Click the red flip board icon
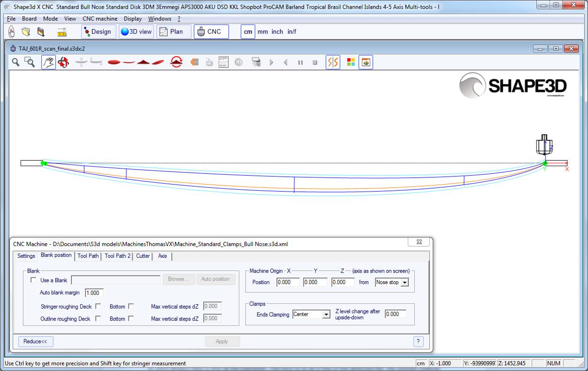Image resolution: width=588 pixels, height=371 pixels. point(176,62)
